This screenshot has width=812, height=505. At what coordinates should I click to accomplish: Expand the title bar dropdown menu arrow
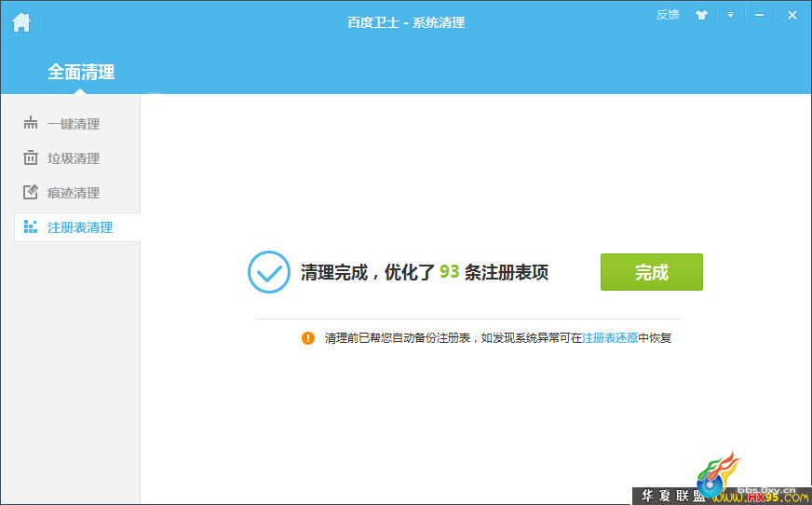(x=730, y=15)
